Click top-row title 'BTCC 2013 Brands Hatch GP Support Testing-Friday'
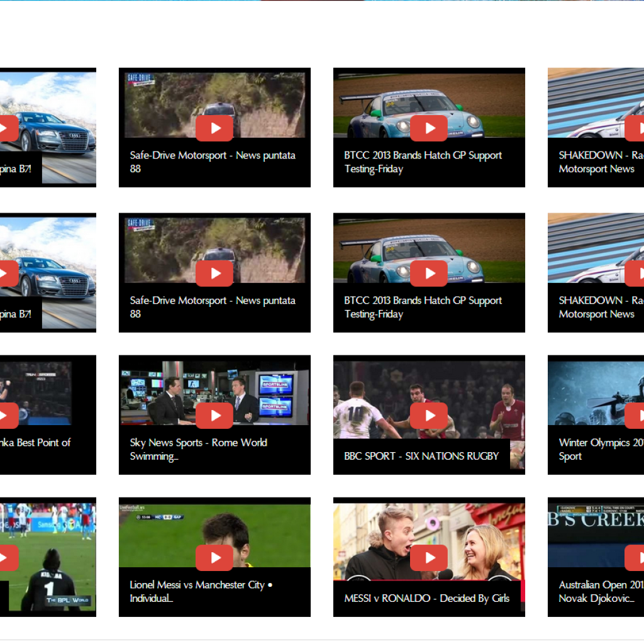Screen dimensions: 644x644 [423, 162]
